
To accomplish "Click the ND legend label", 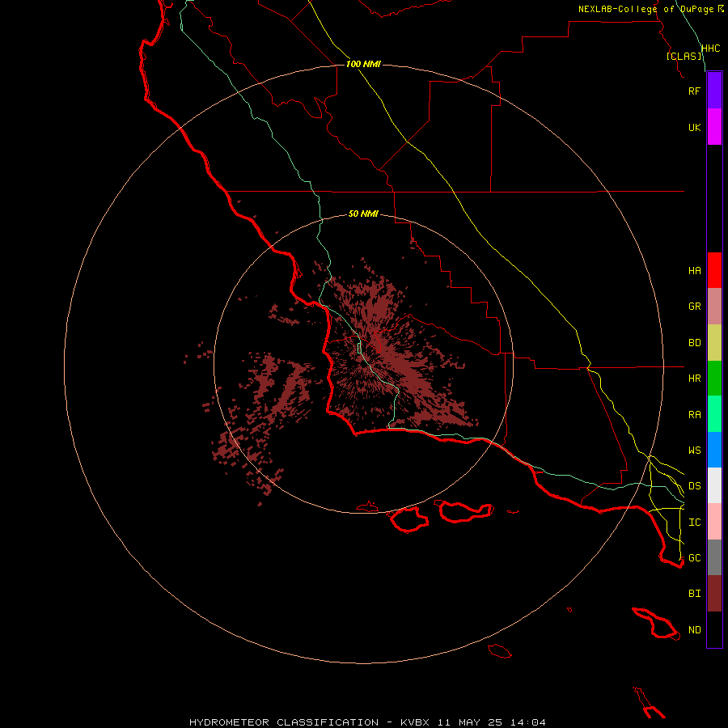I will coord(694,630).
